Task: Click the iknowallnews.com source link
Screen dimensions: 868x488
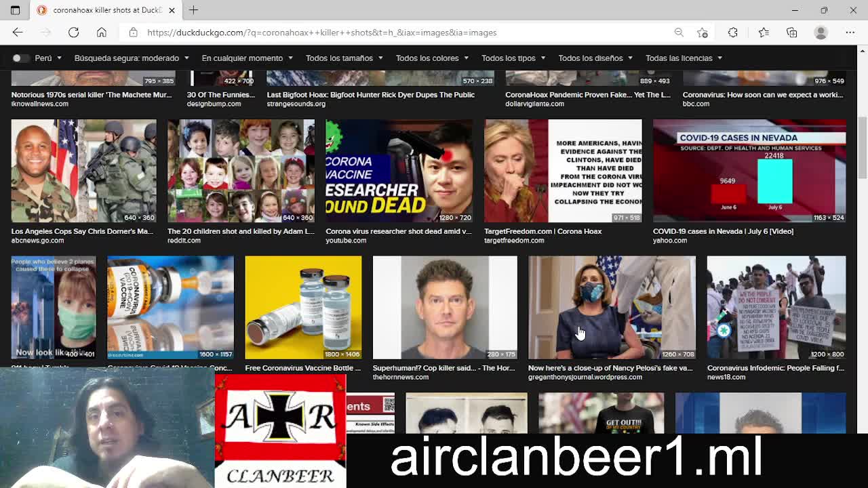Action: 40,104
